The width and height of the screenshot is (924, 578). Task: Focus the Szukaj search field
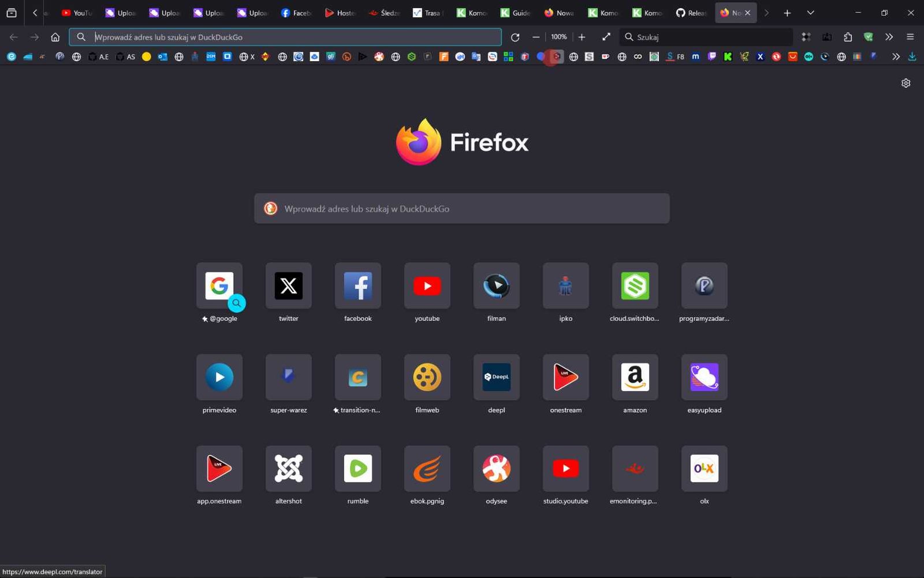click(706, 37)
